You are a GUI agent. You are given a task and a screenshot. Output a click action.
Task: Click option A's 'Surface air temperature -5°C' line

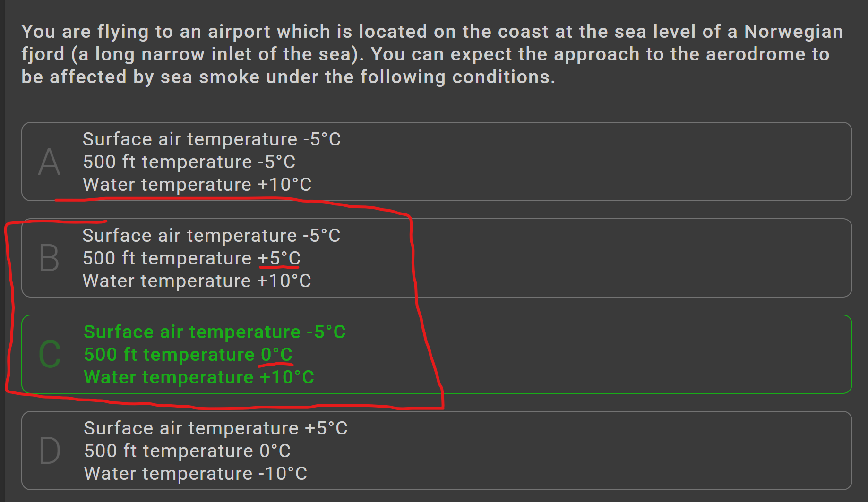[x=212, y=139]
